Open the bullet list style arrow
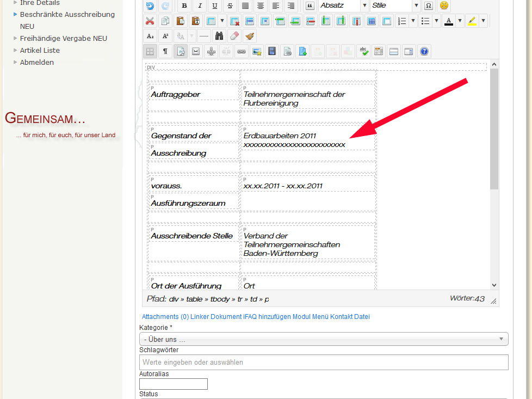This screenshot has height=399, width=532. click(436, 21)
